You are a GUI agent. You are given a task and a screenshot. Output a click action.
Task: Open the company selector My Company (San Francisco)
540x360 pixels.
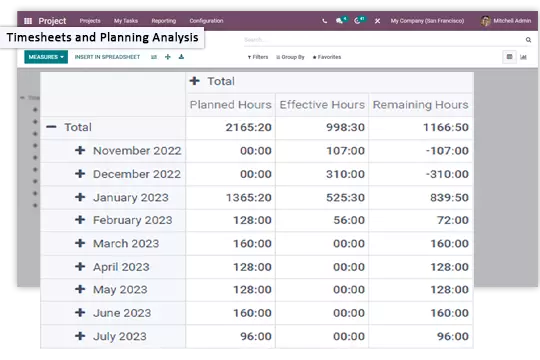427,21
